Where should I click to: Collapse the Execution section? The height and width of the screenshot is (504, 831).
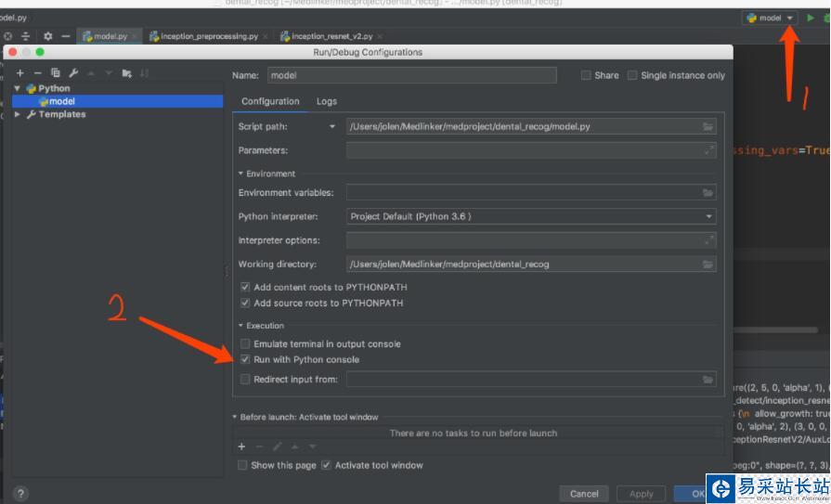(240, 326)
